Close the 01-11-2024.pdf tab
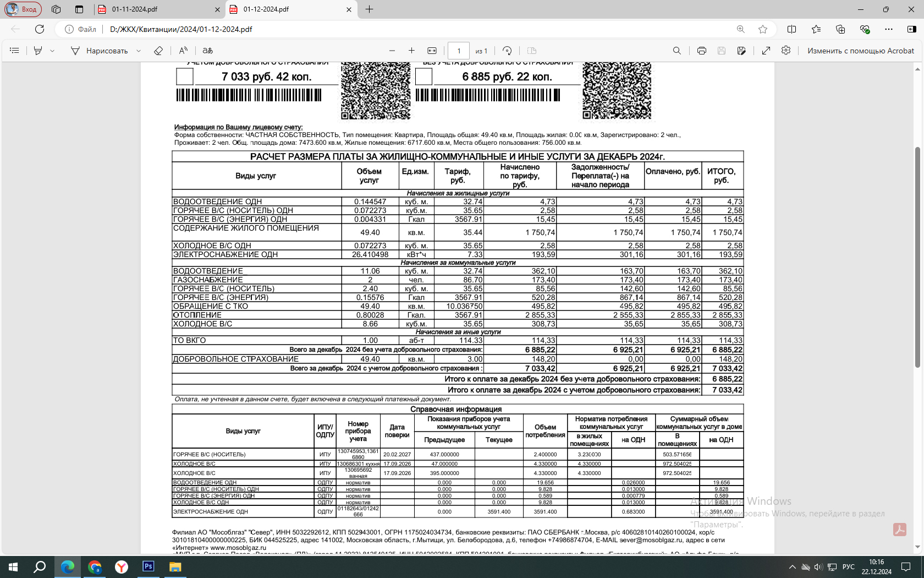This screenshot has height=578, width=924. click(217, 9)
